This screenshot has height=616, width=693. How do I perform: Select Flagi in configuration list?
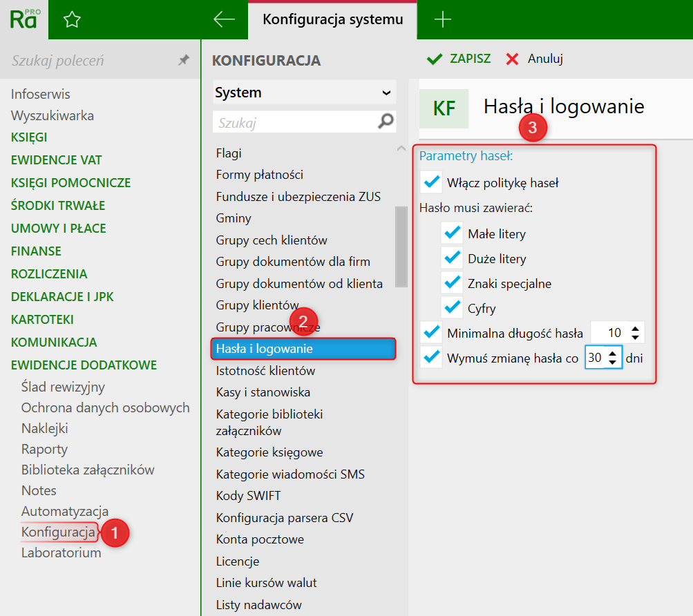pos(229,153)
